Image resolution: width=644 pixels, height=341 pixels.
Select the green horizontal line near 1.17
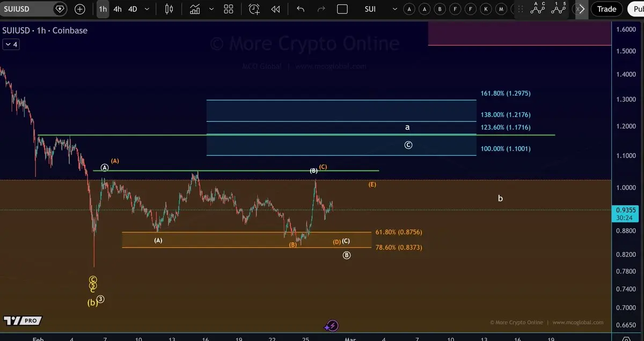[x=296, y=135]
